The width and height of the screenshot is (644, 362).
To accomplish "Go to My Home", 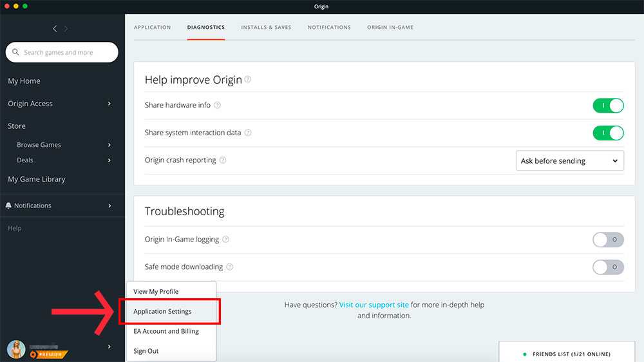I will (x=24, y=81).
